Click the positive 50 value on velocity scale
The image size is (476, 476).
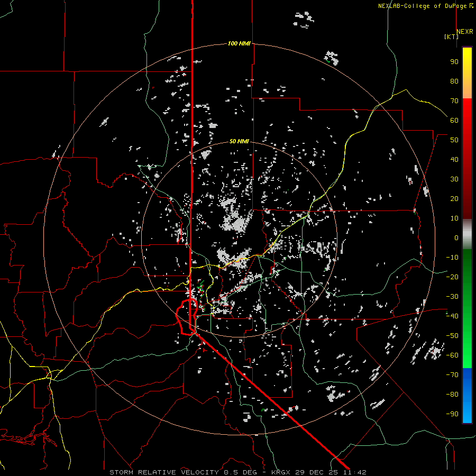tap(454, 140)
